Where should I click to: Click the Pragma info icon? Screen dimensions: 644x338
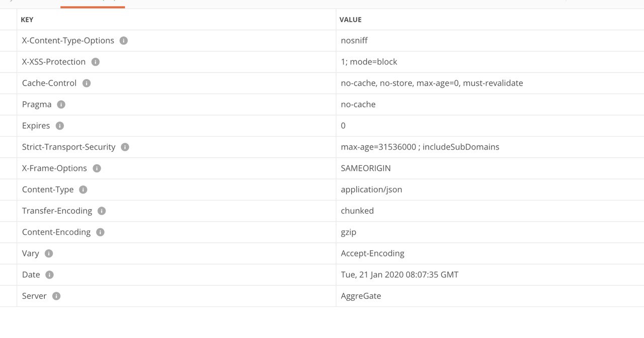point(61,105)
